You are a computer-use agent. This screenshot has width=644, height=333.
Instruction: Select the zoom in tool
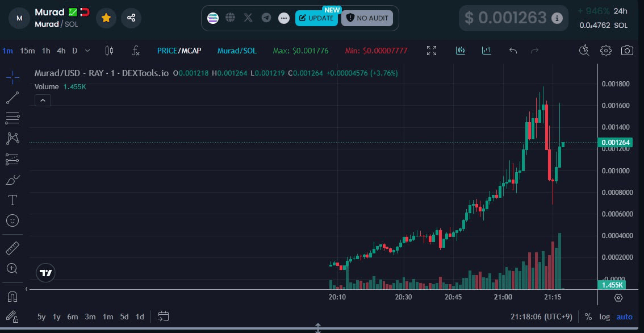(12, 269)
